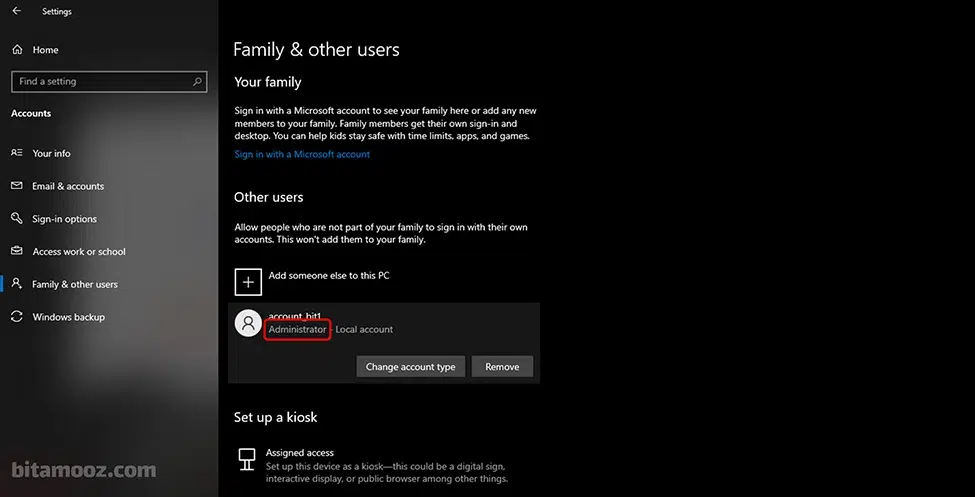Open Family & other users sidebar label

(x=75, y=284)
